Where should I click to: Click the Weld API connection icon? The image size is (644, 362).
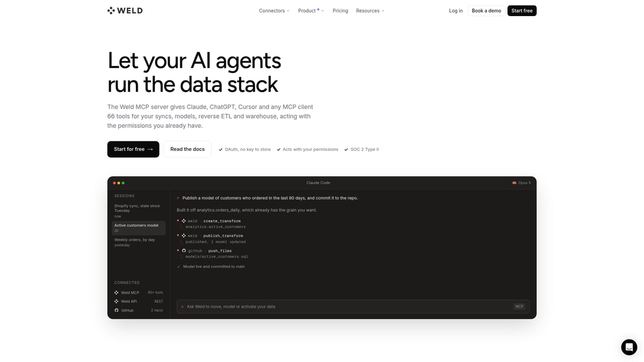[x=116, y=302]
